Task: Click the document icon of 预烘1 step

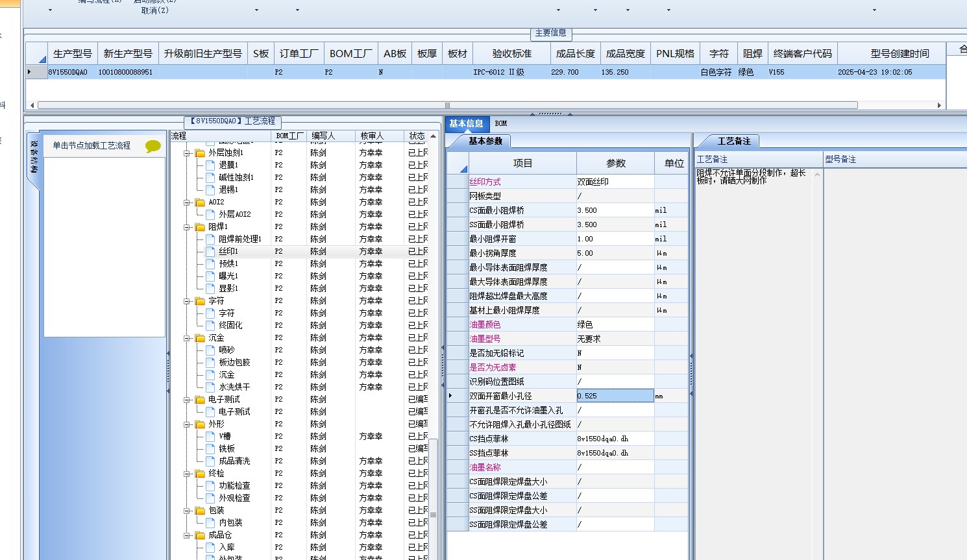Action: pos(211,263)
